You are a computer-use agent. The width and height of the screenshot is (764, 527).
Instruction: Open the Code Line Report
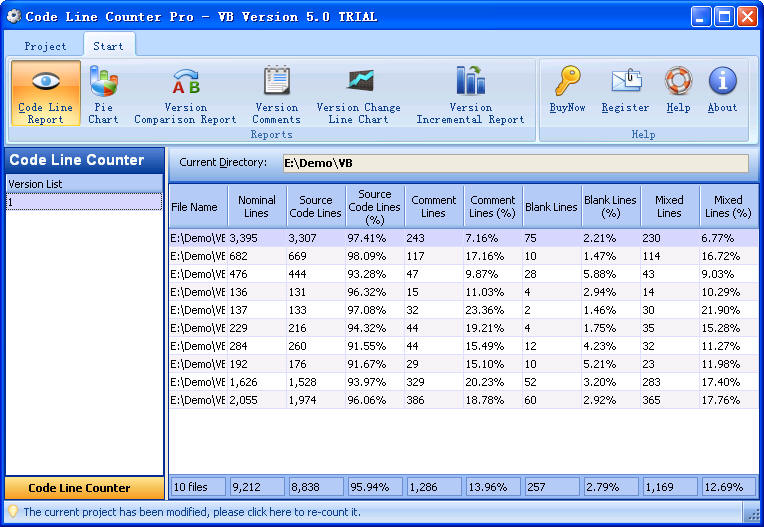(x=46, y=93)
